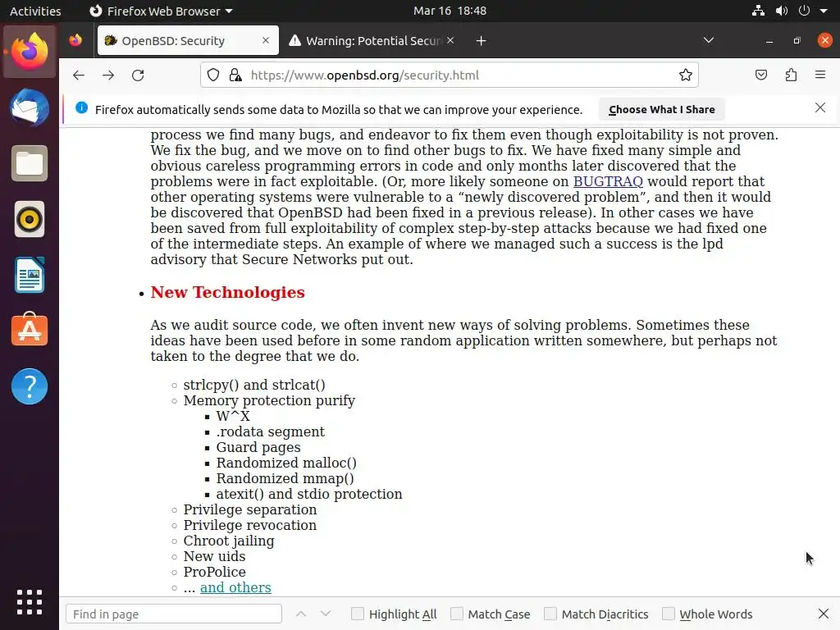Reload the current page
The image size is (840, 630).
click(138, 75)
